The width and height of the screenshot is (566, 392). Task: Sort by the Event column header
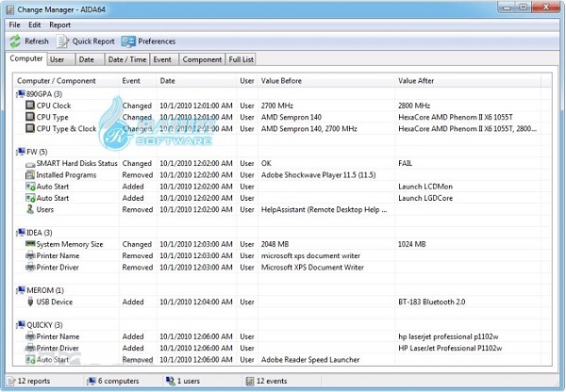click(x=138, y=81)
